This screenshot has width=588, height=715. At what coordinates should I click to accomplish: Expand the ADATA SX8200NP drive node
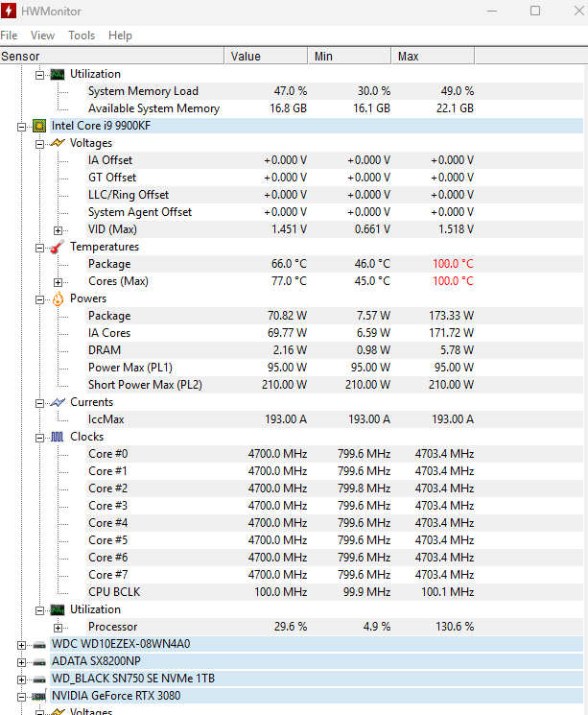tap(21, 662)
